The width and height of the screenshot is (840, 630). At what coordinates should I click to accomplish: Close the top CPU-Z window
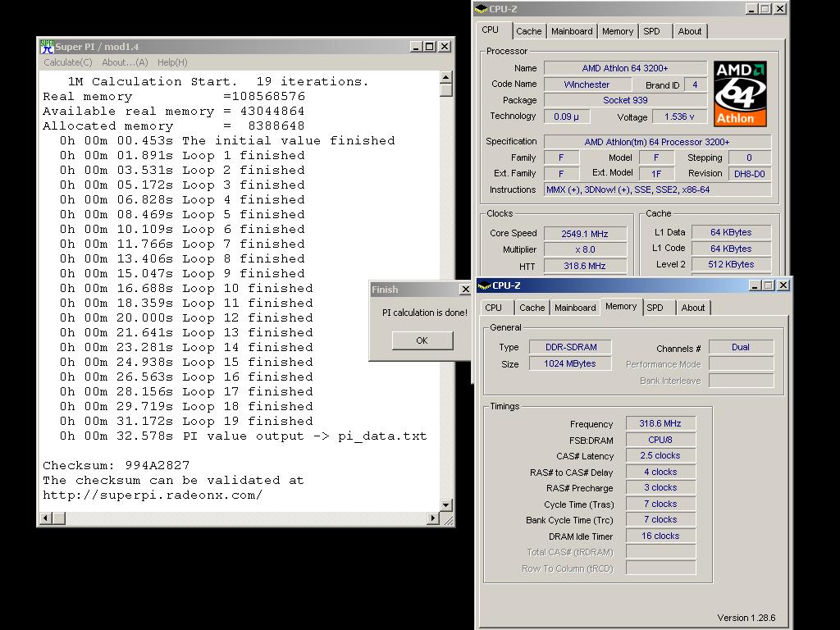tap(780, 9)
